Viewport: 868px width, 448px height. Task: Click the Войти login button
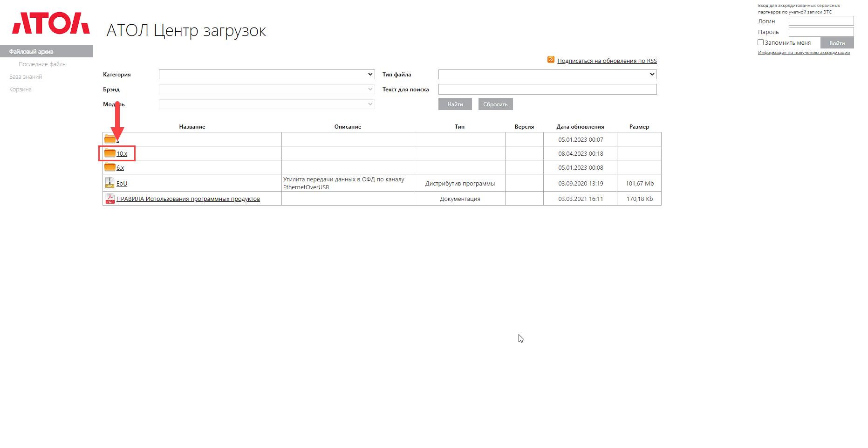click(837, 43)
